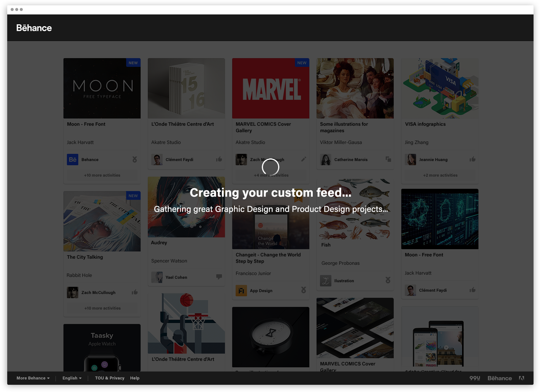The width and height of the screenshot is (540, 392).
Task: Click Yael Cohen avatar
Action: point(157,277)
